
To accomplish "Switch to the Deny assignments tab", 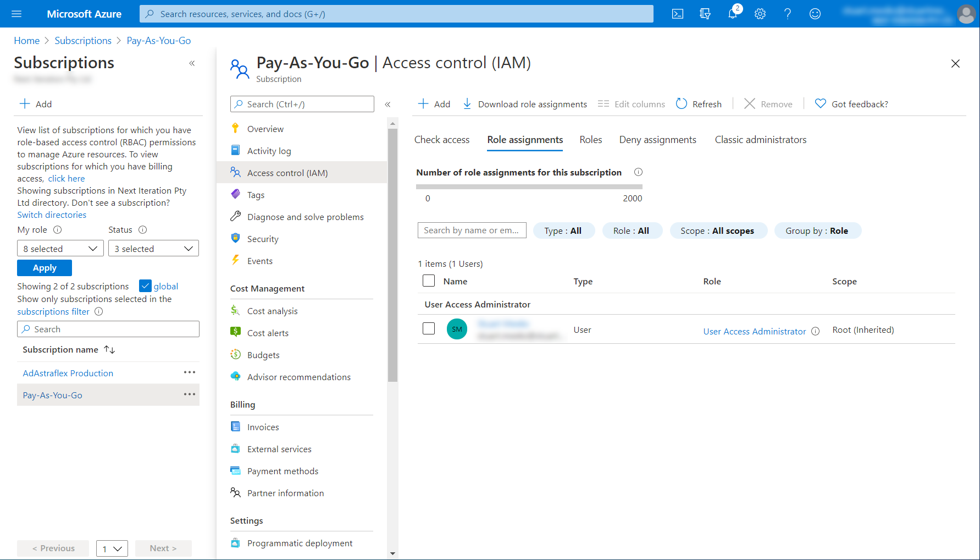I will (x=657, y=140).
